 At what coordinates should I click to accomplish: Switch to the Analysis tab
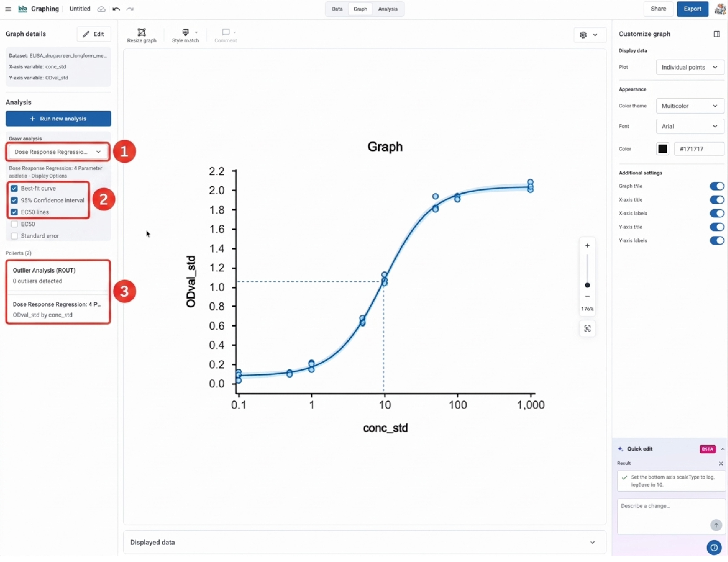click(388, 9)
